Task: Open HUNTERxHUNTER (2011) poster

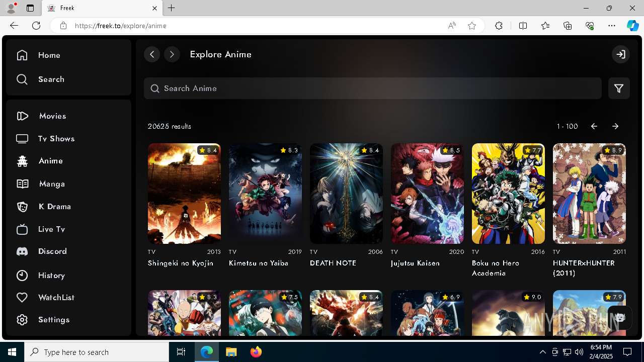Action: [x=589, y=194]
